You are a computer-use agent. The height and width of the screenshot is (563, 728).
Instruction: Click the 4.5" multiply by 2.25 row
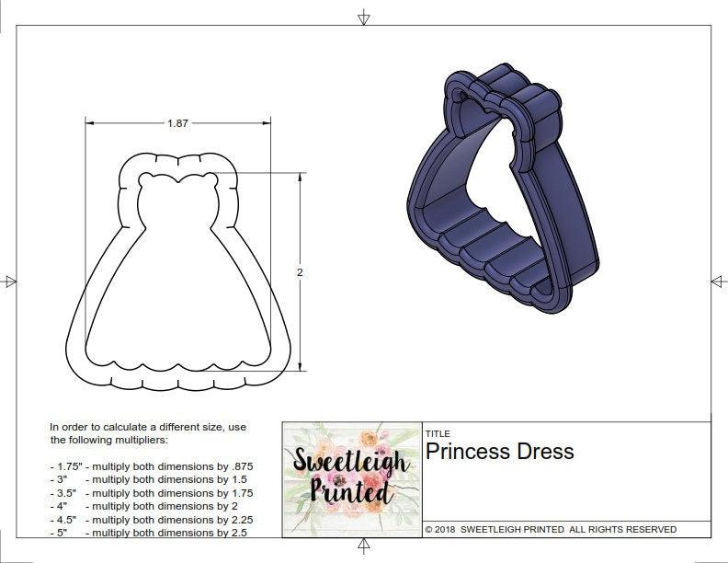click(x=152, y=520)
